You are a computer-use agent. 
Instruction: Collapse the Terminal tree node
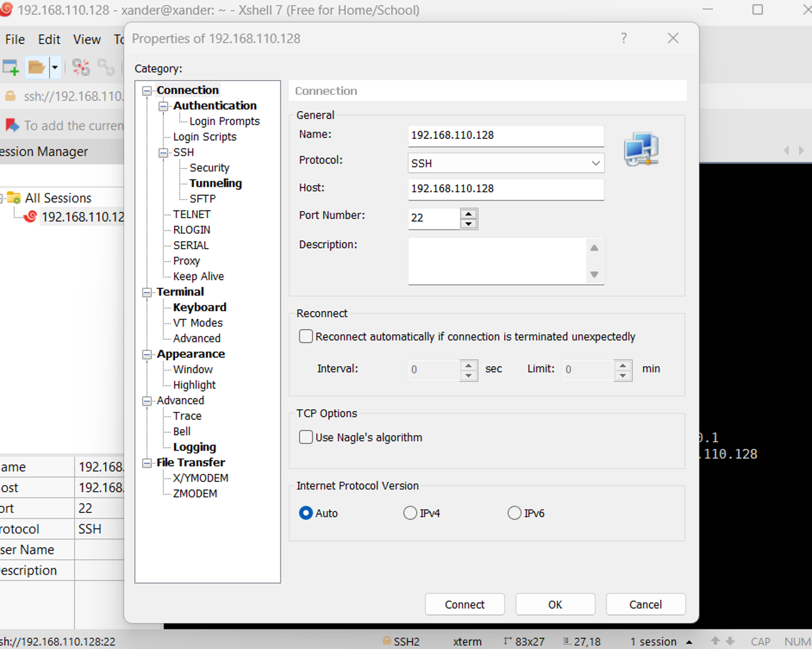147,292
